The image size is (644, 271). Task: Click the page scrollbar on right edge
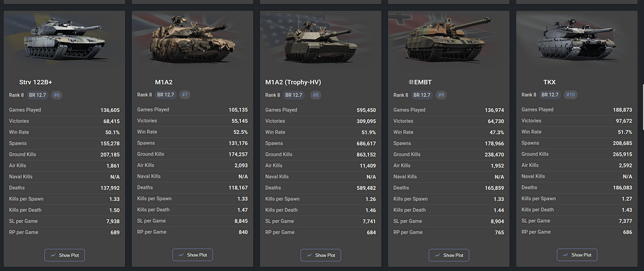click(643, 107)
